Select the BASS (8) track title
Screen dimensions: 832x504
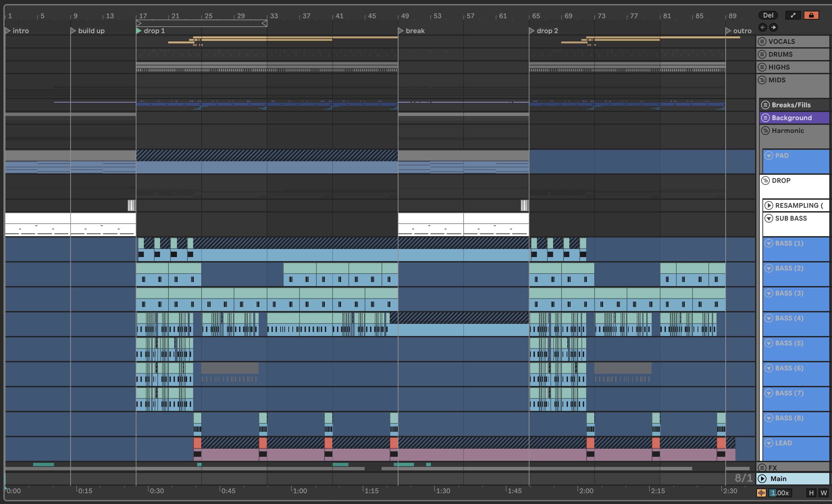(x=789, y=418)
